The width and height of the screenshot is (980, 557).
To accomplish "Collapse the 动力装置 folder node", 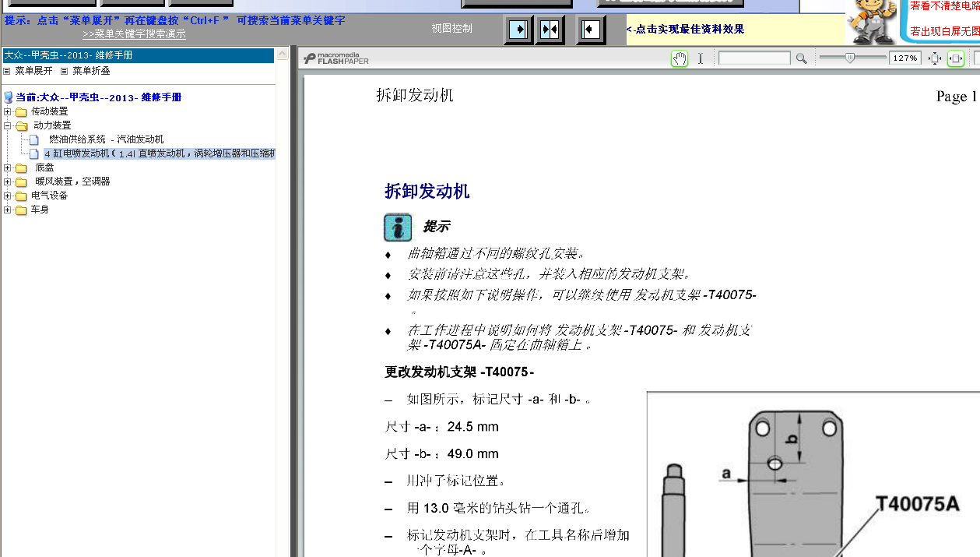I will (x=8, y=125).
